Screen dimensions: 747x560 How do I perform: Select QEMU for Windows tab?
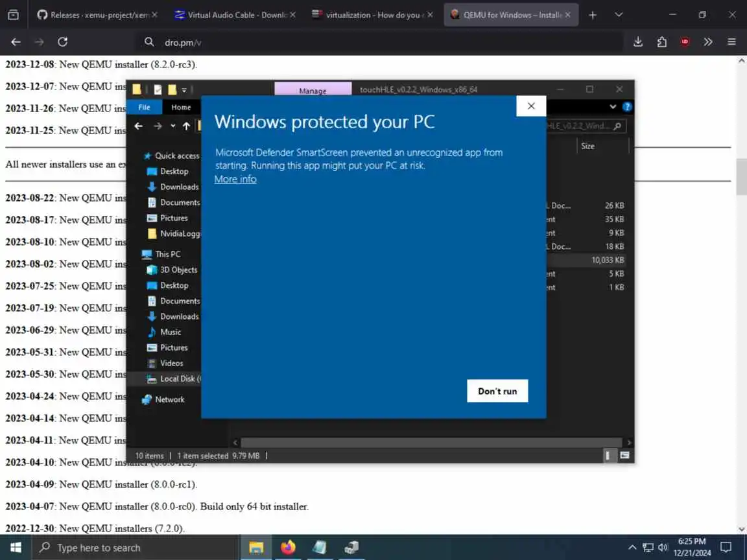[511, 16]
